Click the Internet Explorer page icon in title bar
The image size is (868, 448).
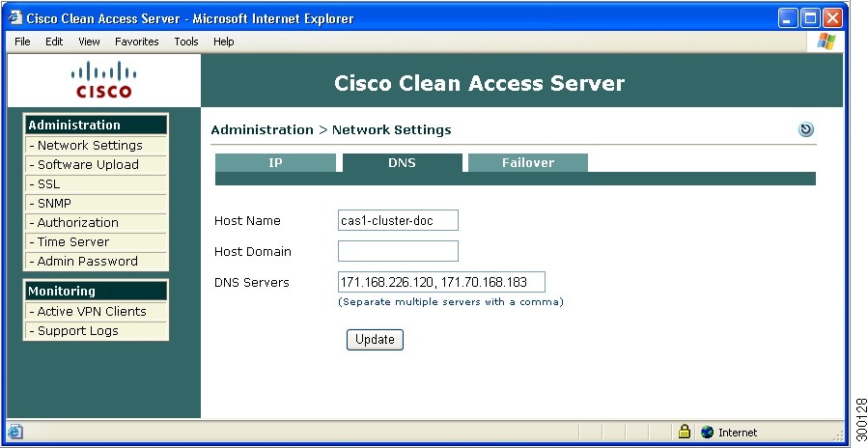(x=15, y=18)
